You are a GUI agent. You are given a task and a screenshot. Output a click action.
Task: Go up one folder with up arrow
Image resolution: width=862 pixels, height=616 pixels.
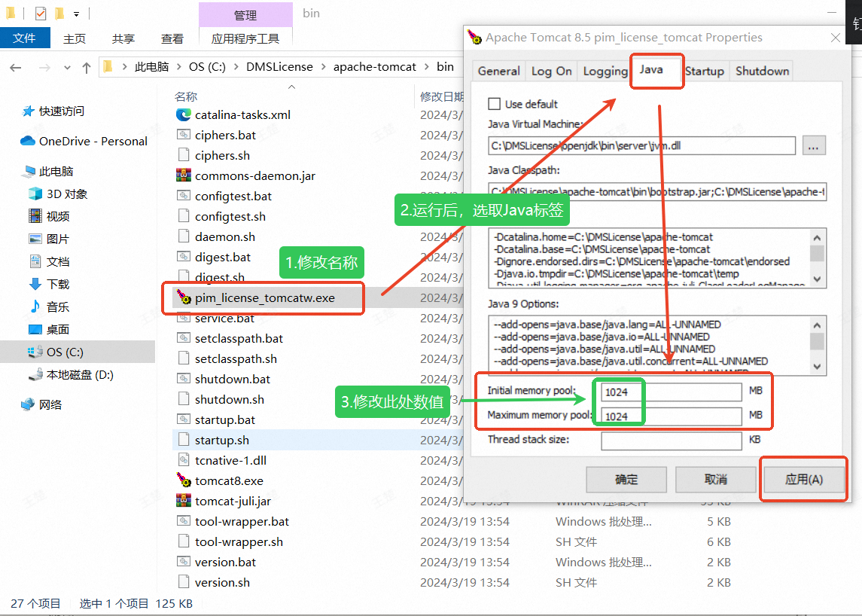pyautogui.click(x=87, y=68)
